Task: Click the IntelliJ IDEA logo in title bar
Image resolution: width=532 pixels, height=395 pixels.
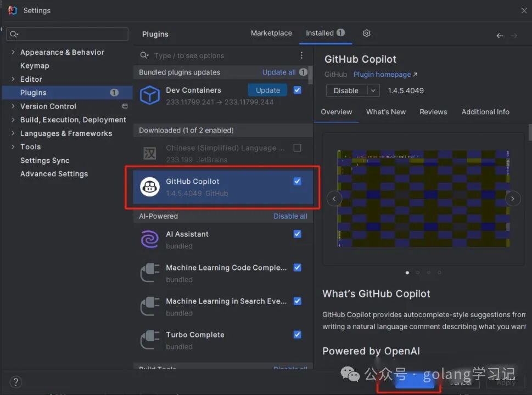Action: coord(13,10)
